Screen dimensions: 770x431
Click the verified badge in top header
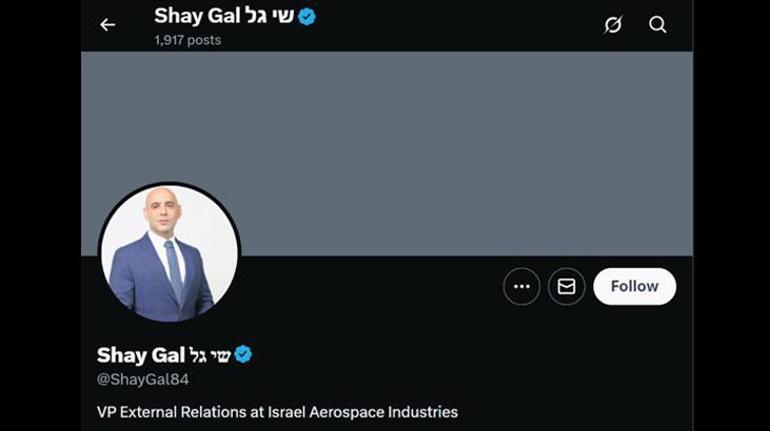coord(307,16)
